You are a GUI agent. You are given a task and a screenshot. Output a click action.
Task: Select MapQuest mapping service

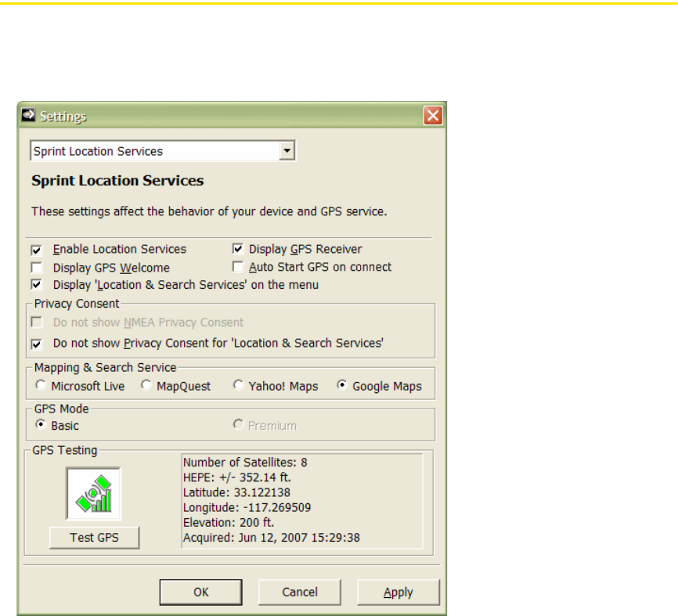tap(146, 385)
